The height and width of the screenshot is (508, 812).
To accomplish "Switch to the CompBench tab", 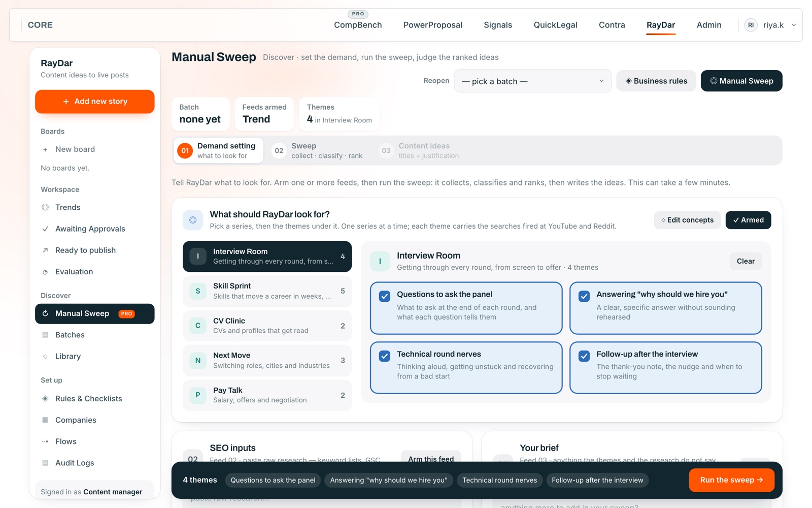I will [x=358, y=25].
